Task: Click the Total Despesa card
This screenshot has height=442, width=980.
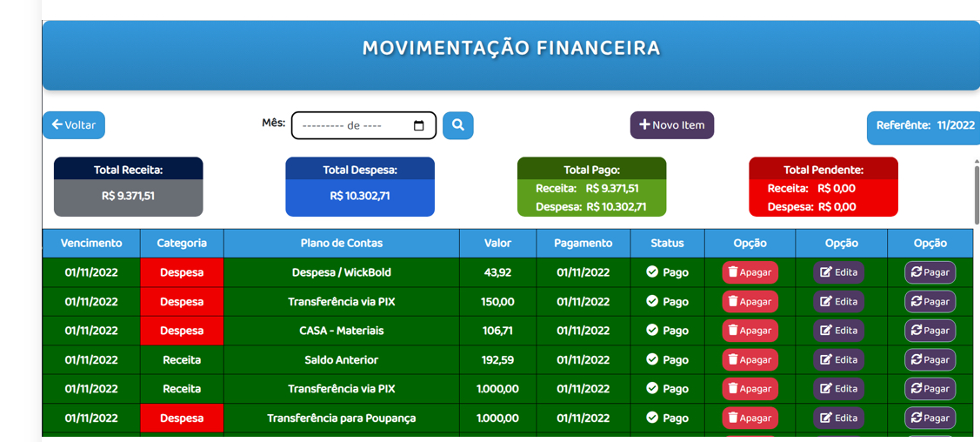Action: coord(360,187)
